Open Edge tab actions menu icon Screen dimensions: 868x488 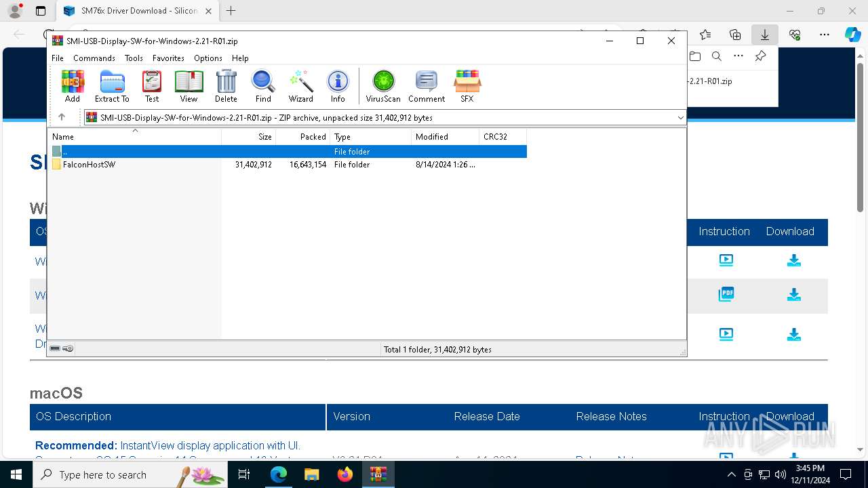pos(41,11)
